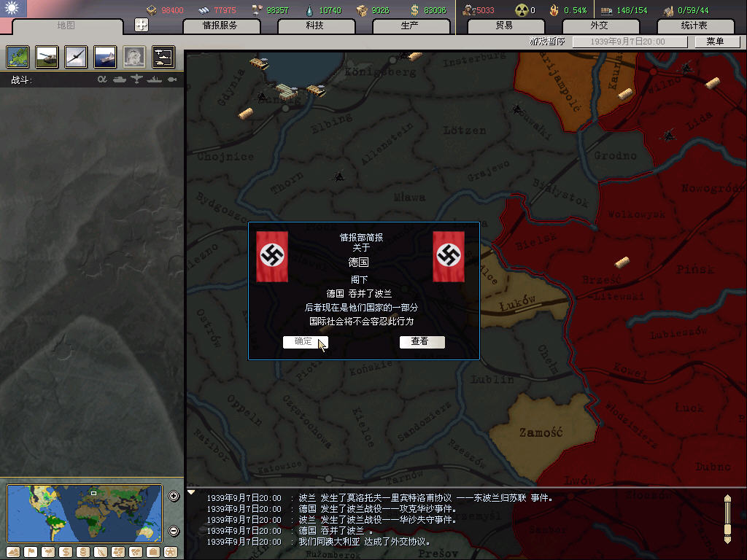Screen dimensions: 747x560
Task: Click the industrial capacity icon showing 148/154
Action: (606, 10)
